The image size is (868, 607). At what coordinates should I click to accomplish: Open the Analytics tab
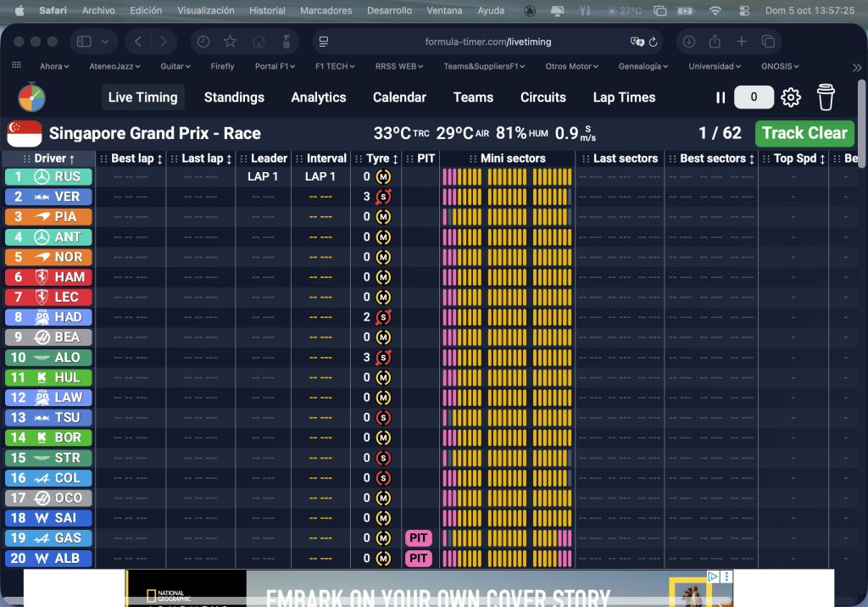(x=319, y=97)
